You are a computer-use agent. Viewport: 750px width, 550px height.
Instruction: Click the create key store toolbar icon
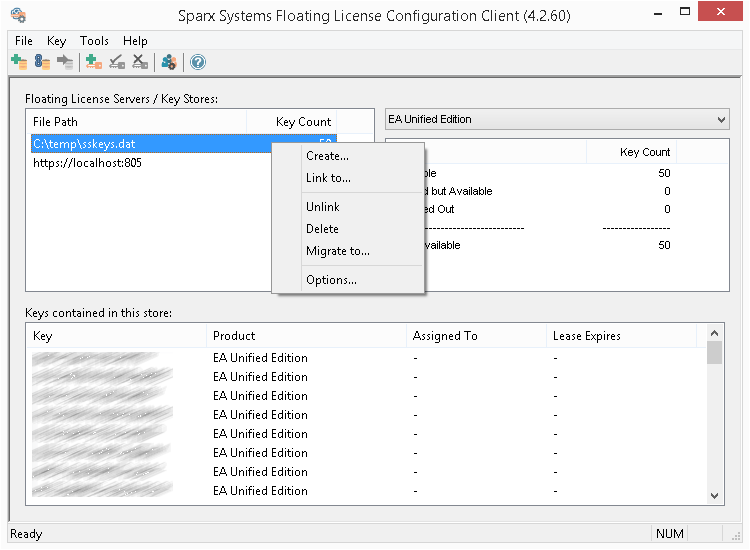(18, 62)
